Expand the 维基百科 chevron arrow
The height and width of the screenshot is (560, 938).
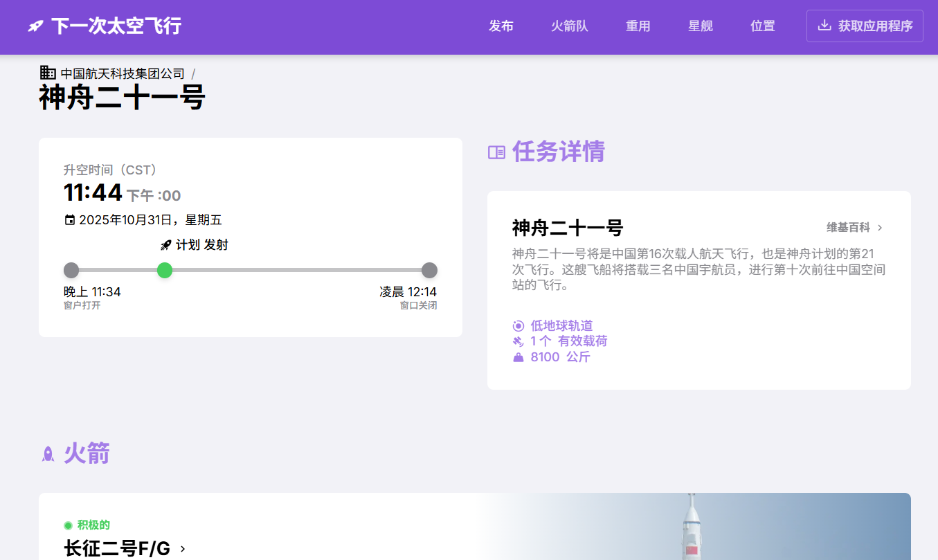pyautogui.click(x=880, y=228)
